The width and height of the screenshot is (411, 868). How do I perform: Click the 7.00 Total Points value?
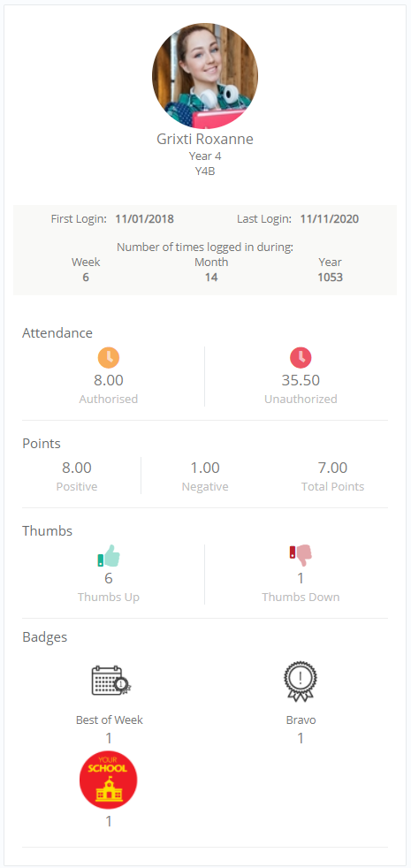pos(332,468)
